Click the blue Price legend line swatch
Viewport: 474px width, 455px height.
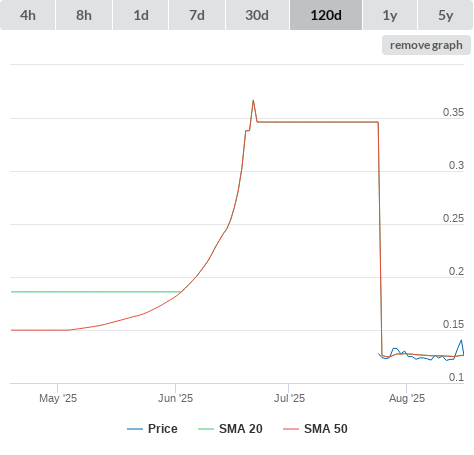coord(135,429)
